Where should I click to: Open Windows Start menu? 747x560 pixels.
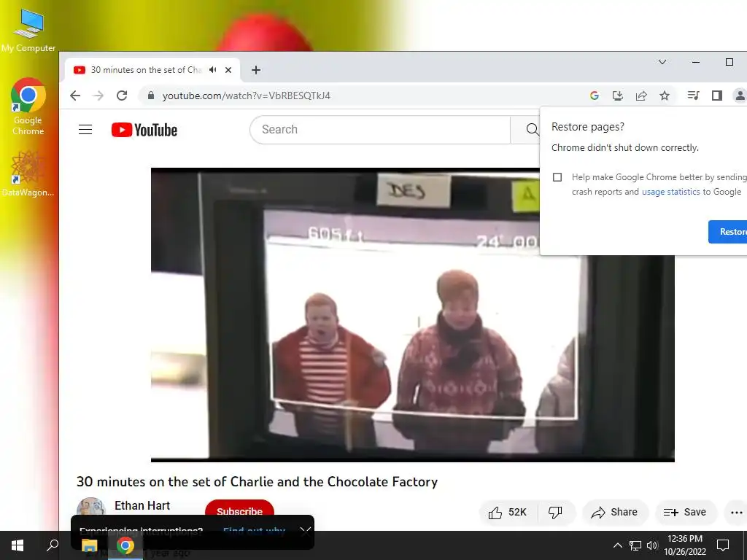click(18, 545)
